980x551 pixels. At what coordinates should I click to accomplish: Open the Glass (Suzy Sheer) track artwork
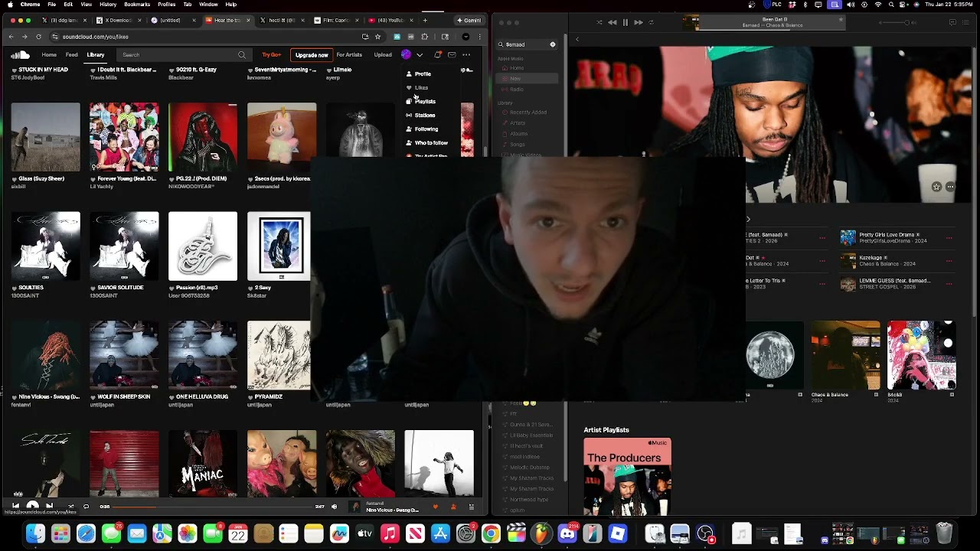45,137
